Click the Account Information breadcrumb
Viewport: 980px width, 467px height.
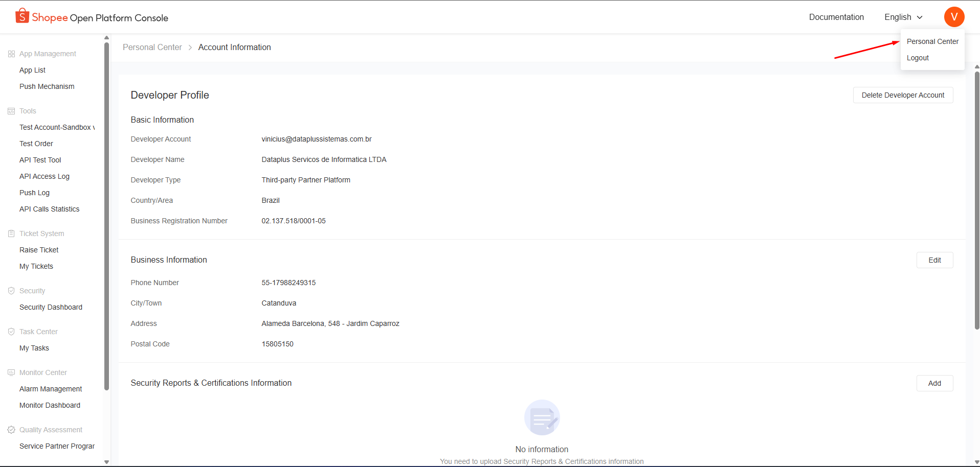[235, 47]
